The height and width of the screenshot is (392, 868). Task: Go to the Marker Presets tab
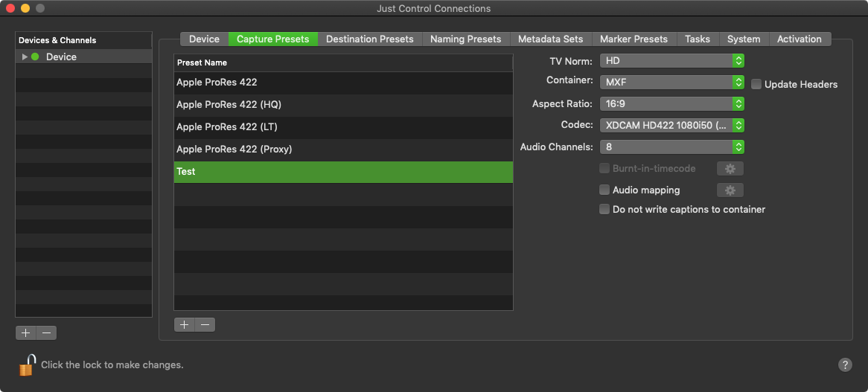pos(634,39)
